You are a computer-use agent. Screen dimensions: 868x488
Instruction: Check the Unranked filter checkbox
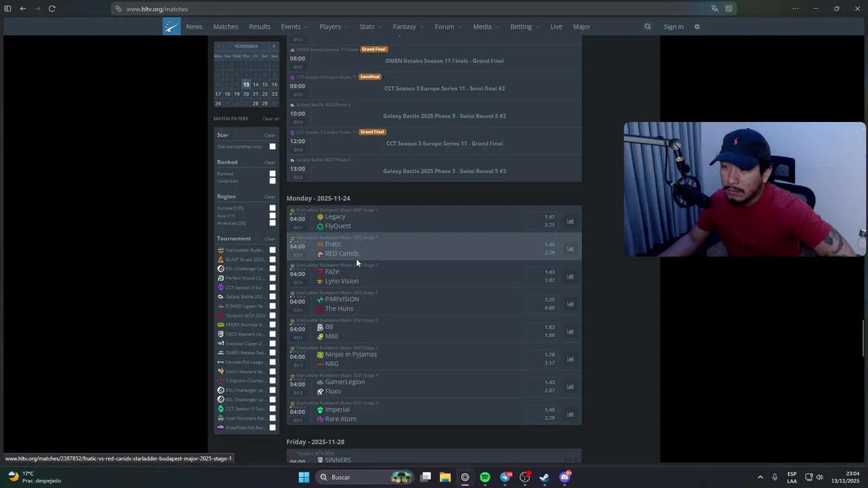(x=273, y=181)
